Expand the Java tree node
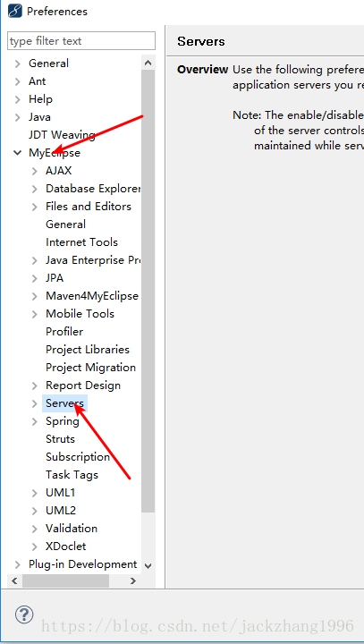This screenshot has width=364, height=644. pyautogui.click(x=17, y=117)
